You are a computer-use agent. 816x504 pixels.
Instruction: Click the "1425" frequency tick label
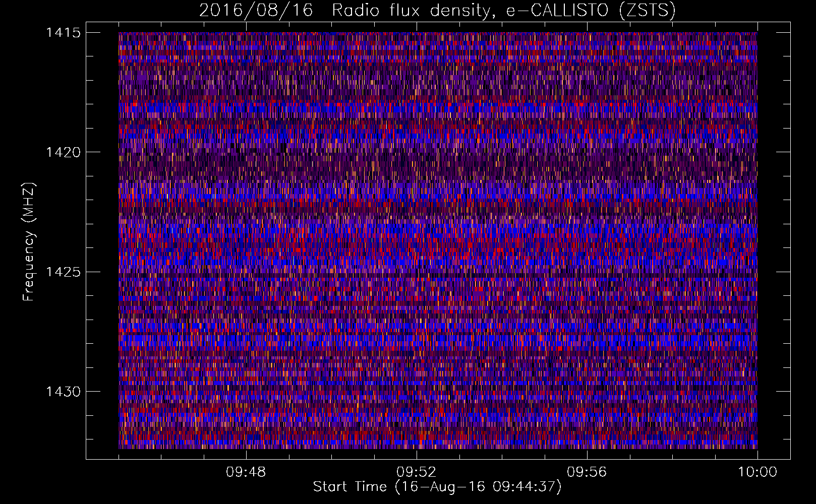(63, 272)
